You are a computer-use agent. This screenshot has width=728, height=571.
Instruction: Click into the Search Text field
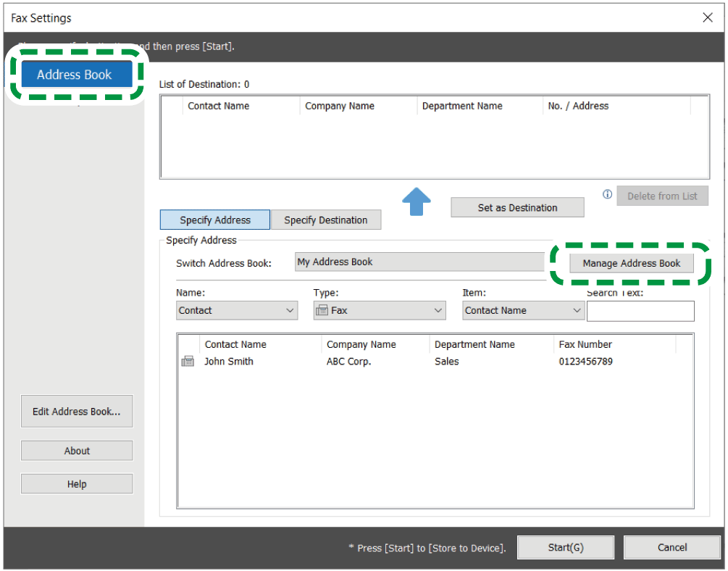click(x=640, y=312)
